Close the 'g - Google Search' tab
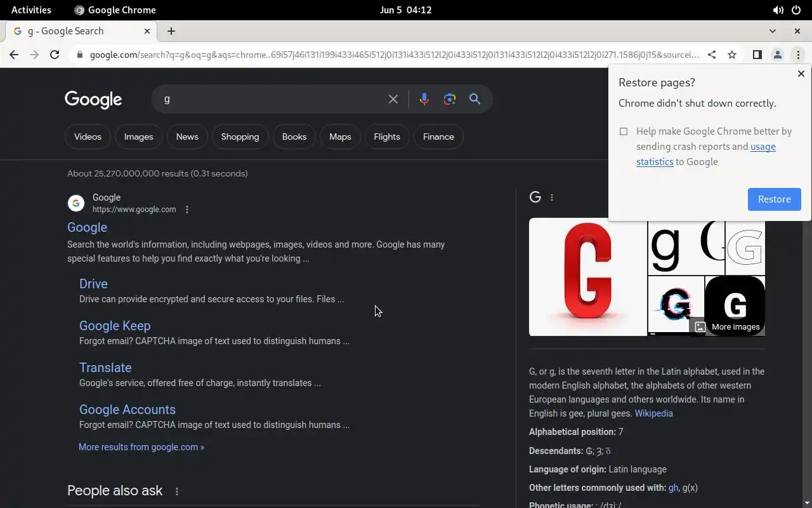This screenshot has height=508, width=812. 147,31
